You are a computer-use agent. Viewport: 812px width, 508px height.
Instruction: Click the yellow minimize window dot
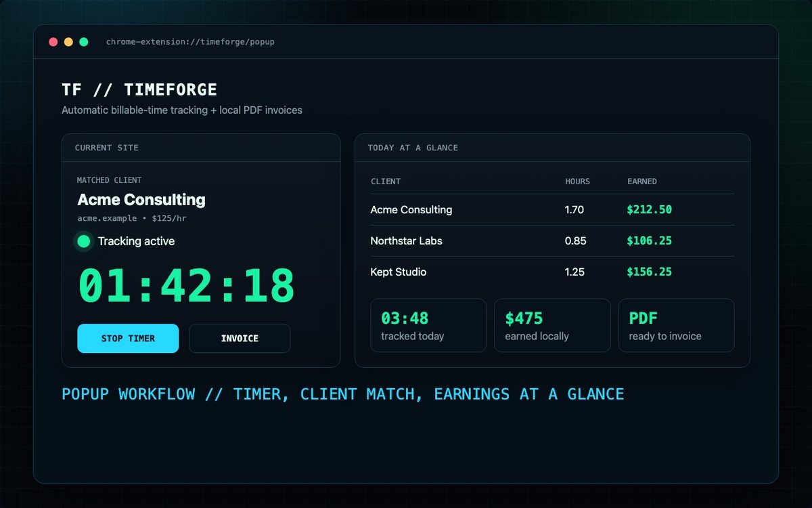68,42
